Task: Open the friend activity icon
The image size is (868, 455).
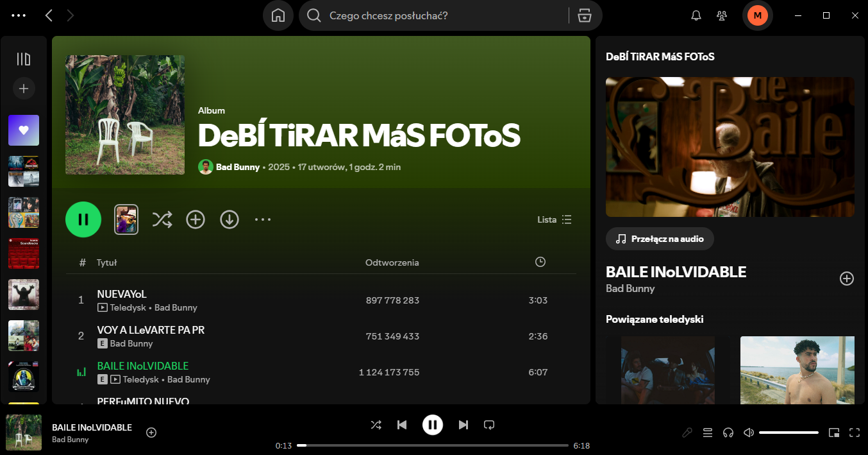Action: [722, 15]
